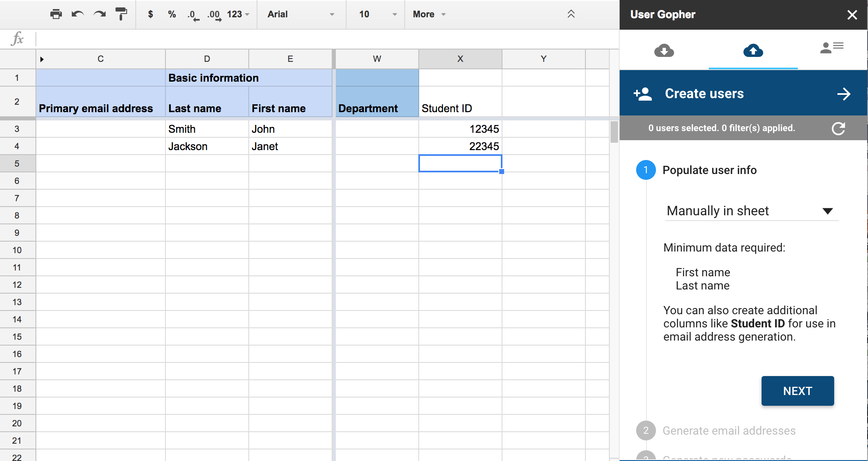
Task: Click the NEXT button
Action: click(x=797, y=391)
